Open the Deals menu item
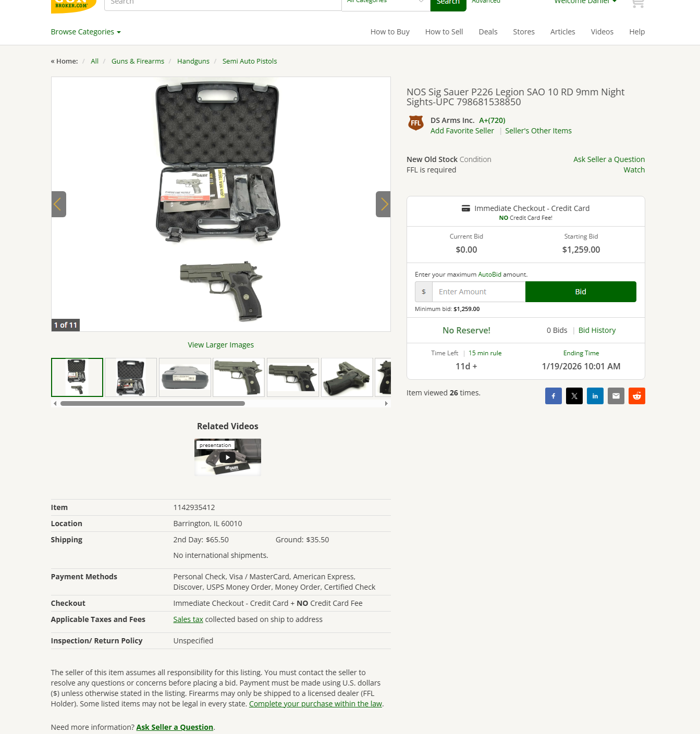The height and width of the screenshot is (734, 700). click(x=488, y=32)
